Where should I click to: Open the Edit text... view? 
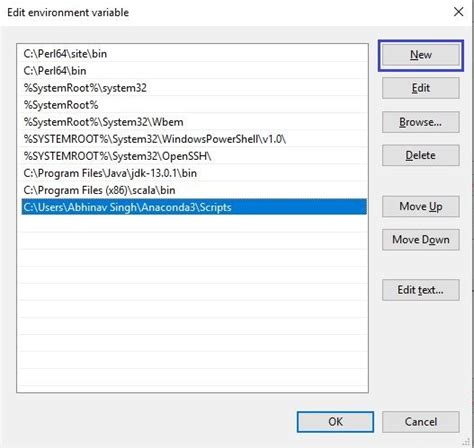pos(421,290)
